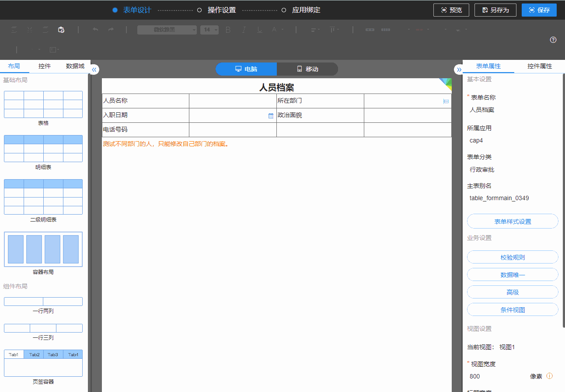The image size is (565, 392).
Task: Switch to 电脑 desktop view
Action: (246, 69)
